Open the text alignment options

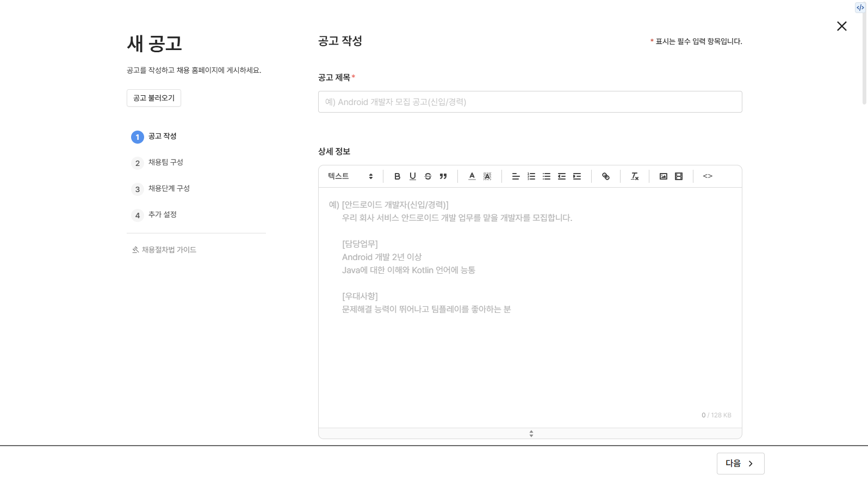516,176
